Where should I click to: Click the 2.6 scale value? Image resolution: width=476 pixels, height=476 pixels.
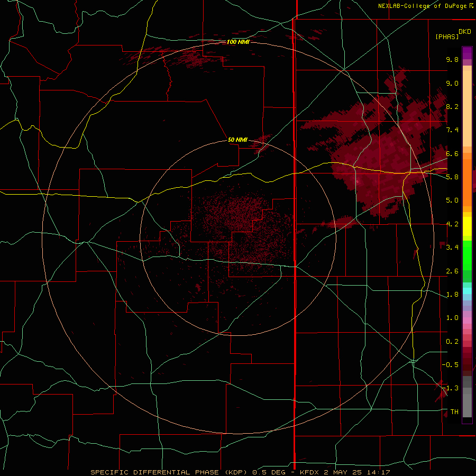point(452,271)
